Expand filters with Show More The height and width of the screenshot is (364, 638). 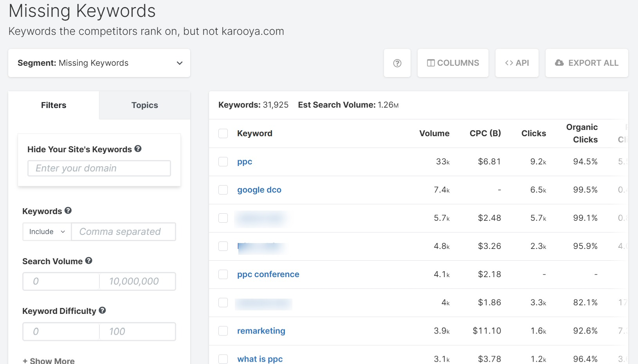[49, 360]
